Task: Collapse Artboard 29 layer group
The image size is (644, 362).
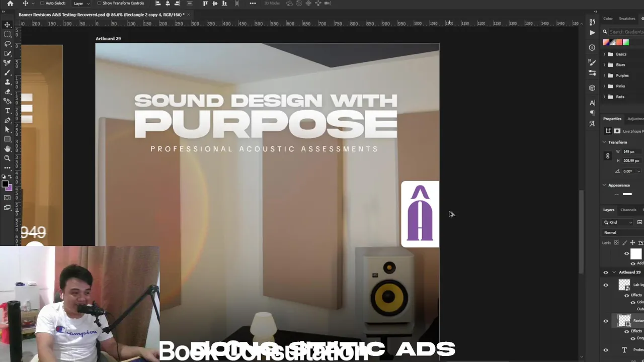Action: [614, 273]
